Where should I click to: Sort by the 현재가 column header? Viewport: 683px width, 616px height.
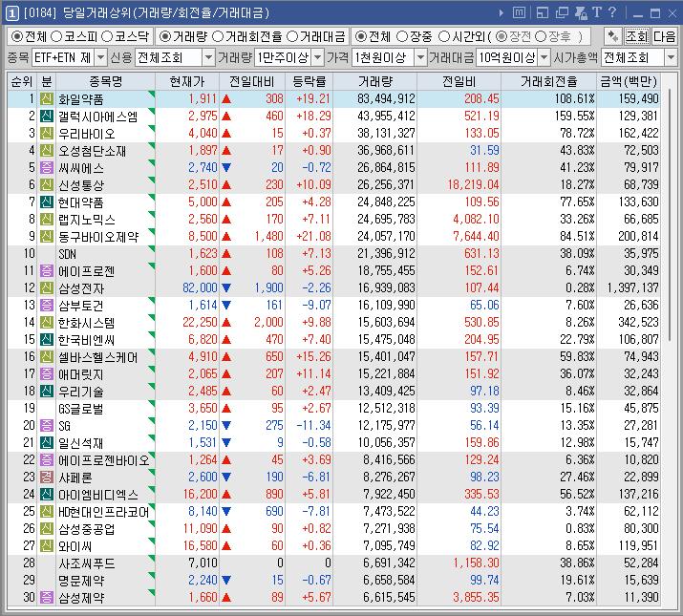pyautogui.click(x=187, y=81)
